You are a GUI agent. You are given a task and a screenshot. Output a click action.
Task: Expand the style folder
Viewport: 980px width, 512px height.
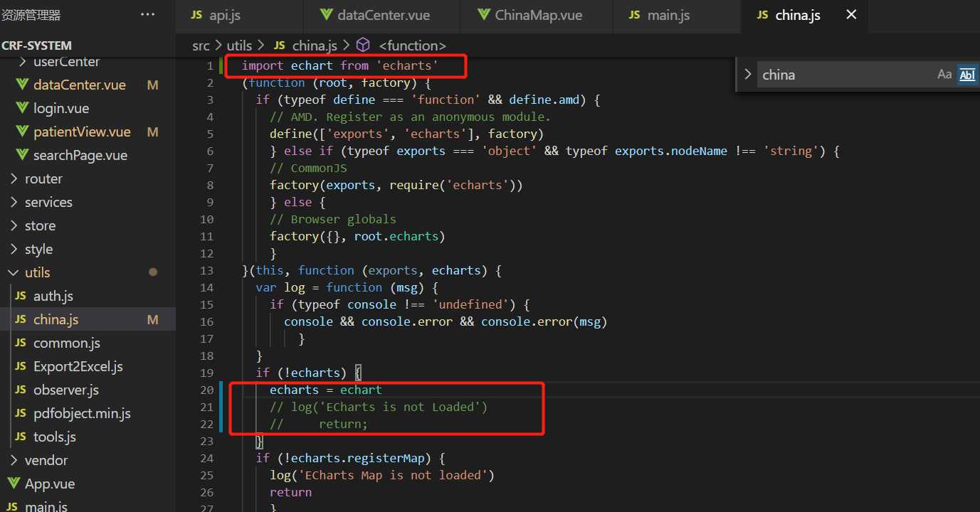click(14, 250)
